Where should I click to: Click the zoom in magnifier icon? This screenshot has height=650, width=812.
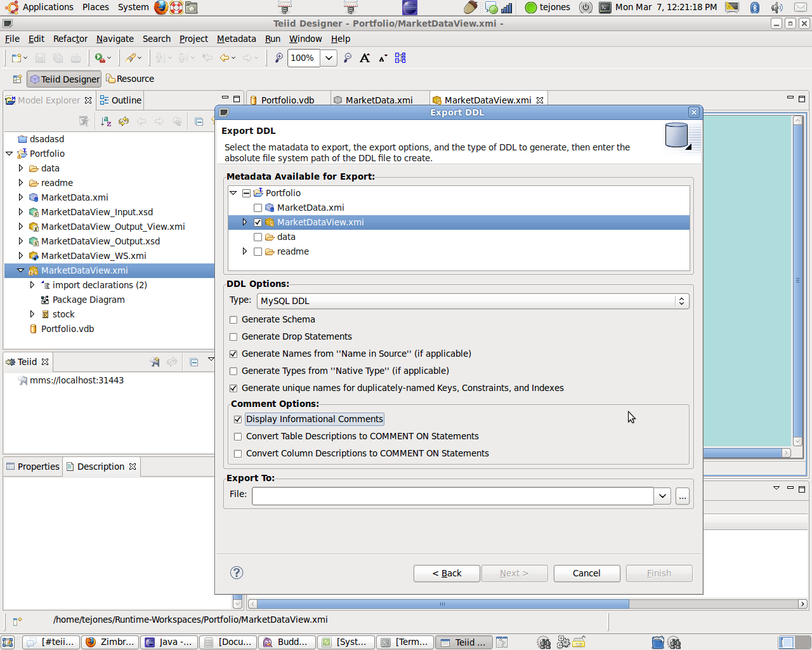pos(278,58)
